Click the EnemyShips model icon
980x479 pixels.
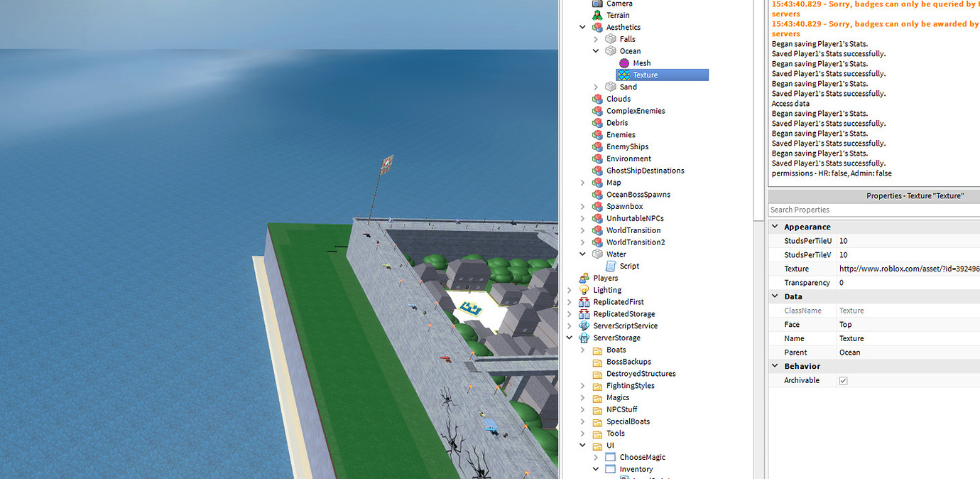pos(597,146)
